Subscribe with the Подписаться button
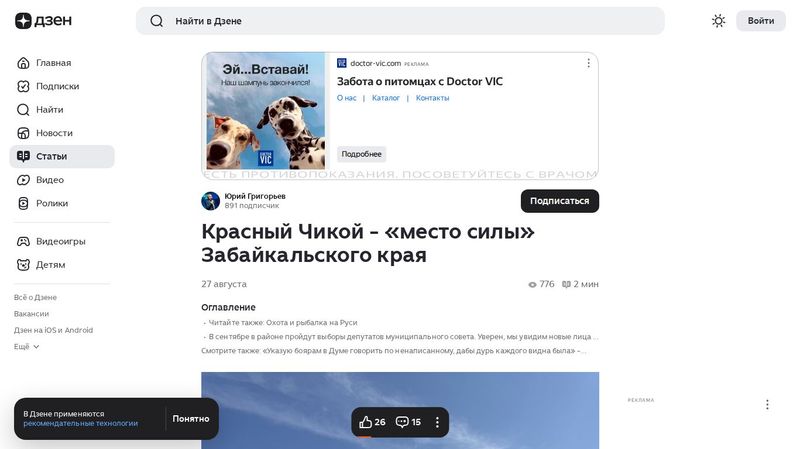 coord(559,201)
